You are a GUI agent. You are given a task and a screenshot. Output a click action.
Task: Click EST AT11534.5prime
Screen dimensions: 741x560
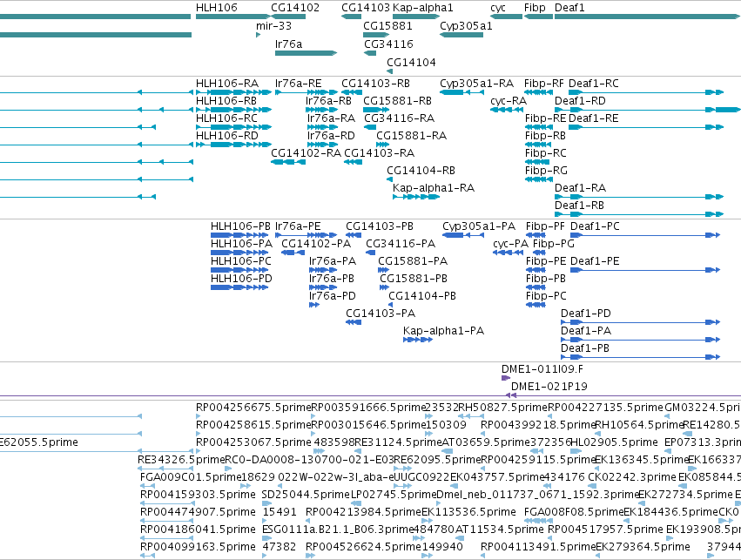pyautogui.click(x=500, y=530)
